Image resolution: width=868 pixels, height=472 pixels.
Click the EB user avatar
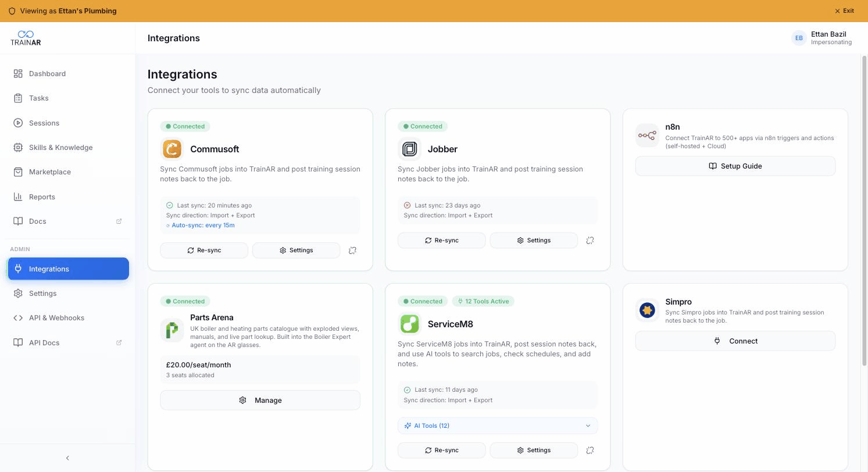pos(799,38)
